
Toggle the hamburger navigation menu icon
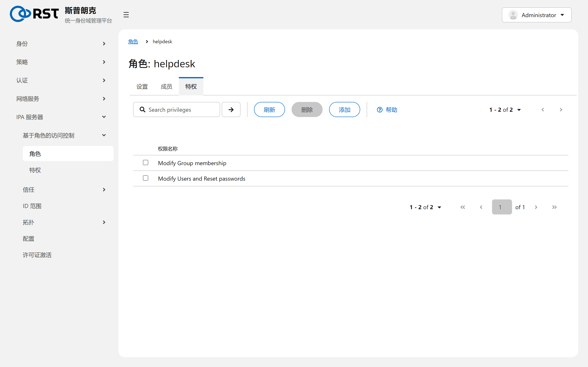pos(126,15)
